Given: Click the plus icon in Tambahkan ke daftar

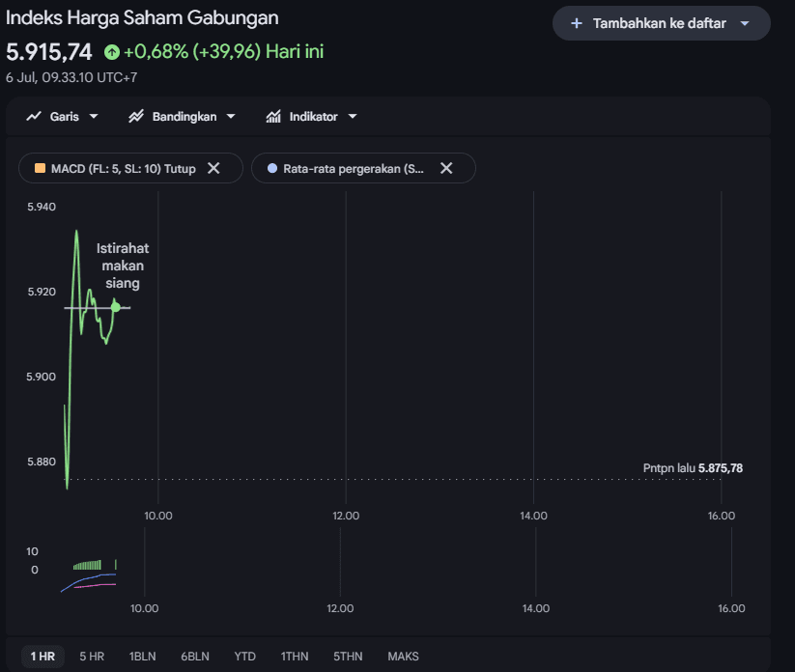Looking at the screenshot, I should [577, 23].
